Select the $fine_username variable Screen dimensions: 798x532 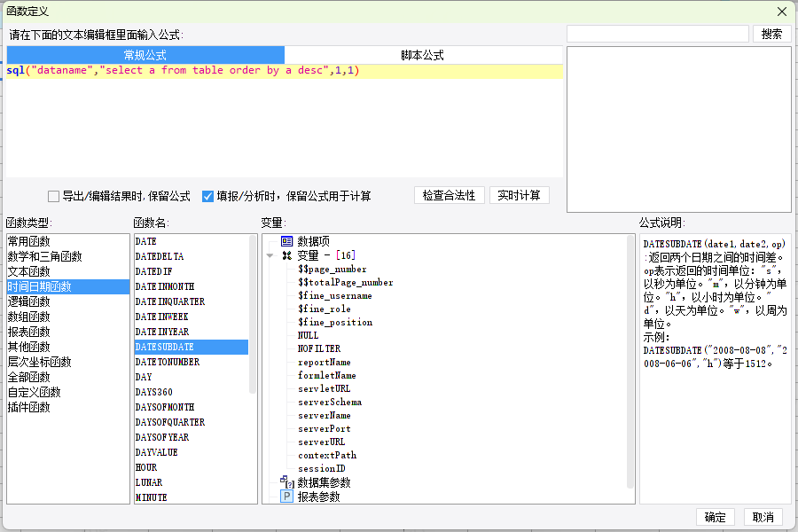335,295
